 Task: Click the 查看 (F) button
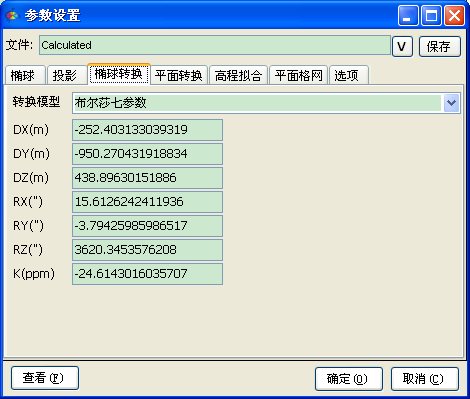(45, 378)
